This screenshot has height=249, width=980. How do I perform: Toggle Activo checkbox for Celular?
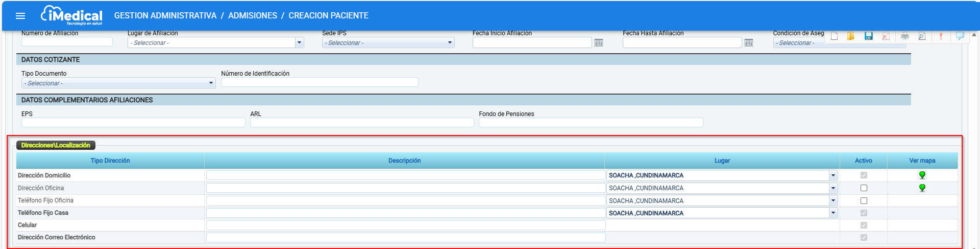[864, 225]
